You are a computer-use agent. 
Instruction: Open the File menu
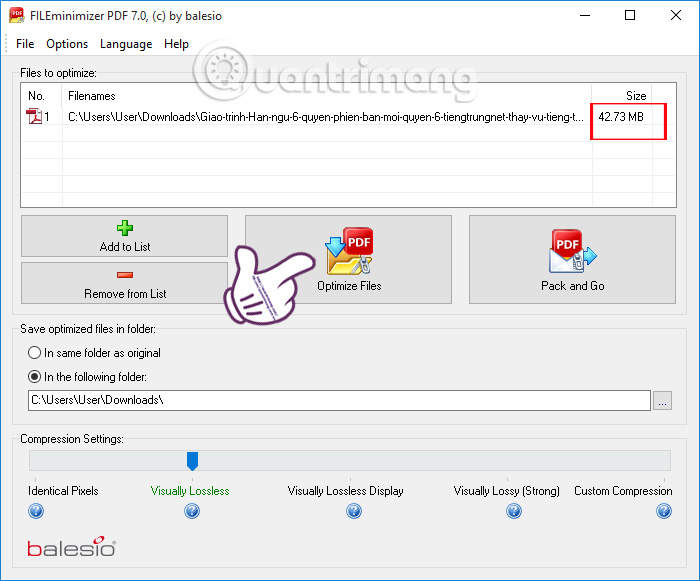[x=25, y=44]
